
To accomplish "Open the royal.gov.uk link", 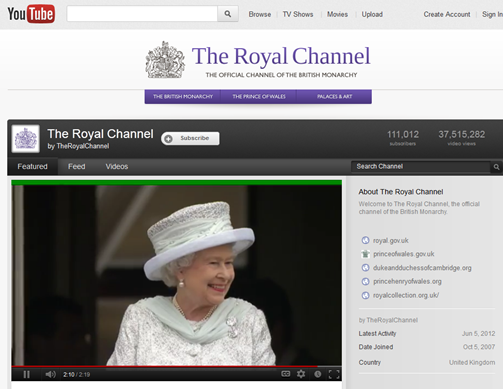I will tap(391, 240).
